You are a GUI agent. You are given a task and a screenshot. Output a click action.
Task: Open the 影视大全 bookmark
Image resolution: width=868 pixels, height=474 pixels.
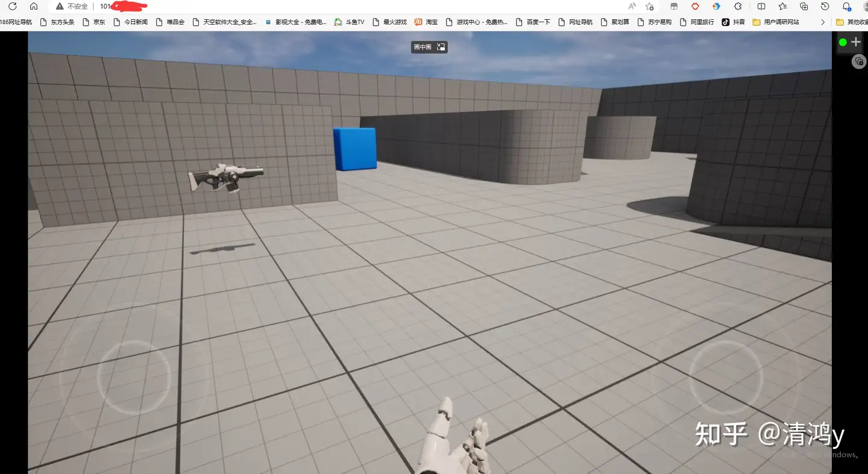click(295, 22)
